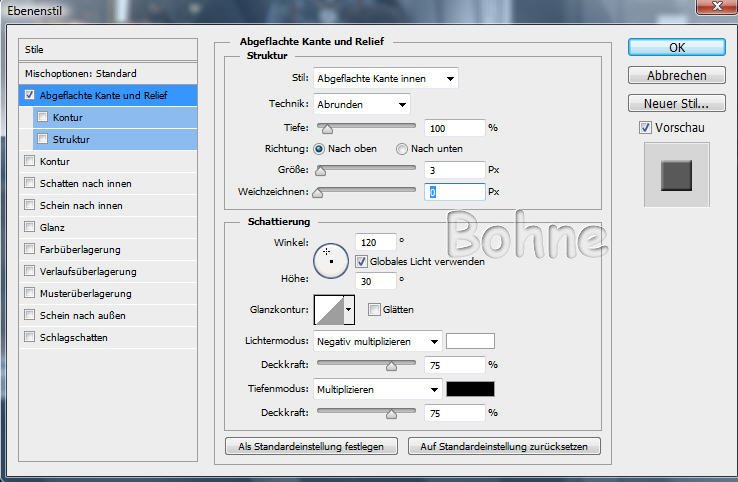
Task: Open Mischoptionen: Standard settings
Action: coord(81,74)
